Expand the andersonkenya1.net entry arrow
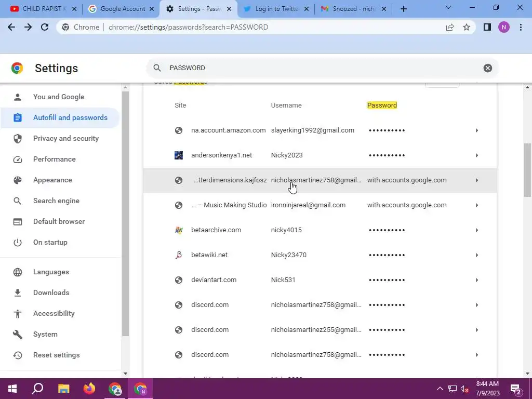Viewport: 532px width, 399px height. (x=477, y=155)
